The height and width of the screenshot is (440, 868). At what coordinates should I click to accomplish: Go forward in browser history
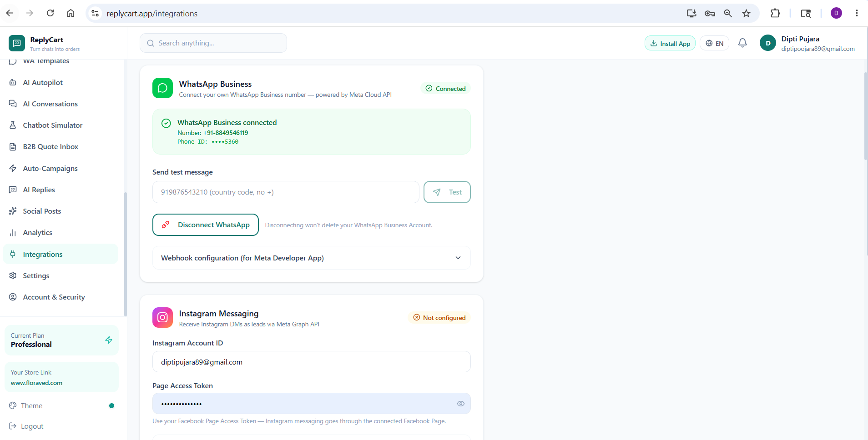click(30, 13)
